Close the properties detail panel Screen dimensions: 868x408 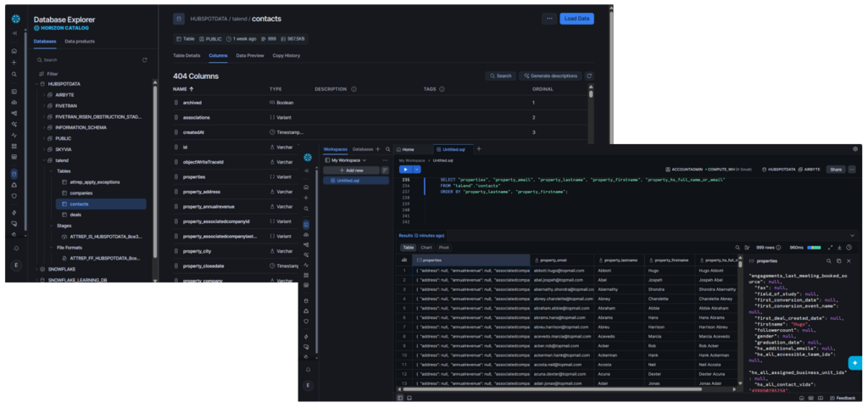[849, 260]
